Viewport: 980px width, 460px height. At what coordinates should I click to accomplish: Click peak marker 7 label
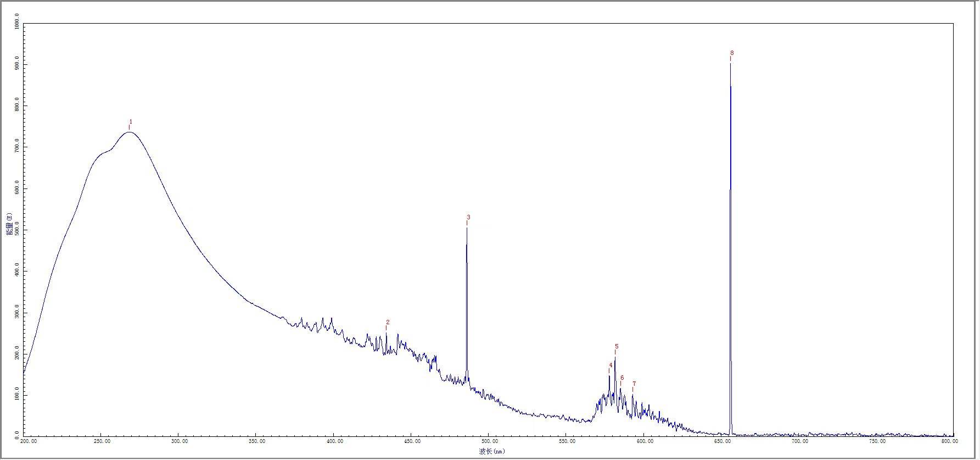click(634, 384)
